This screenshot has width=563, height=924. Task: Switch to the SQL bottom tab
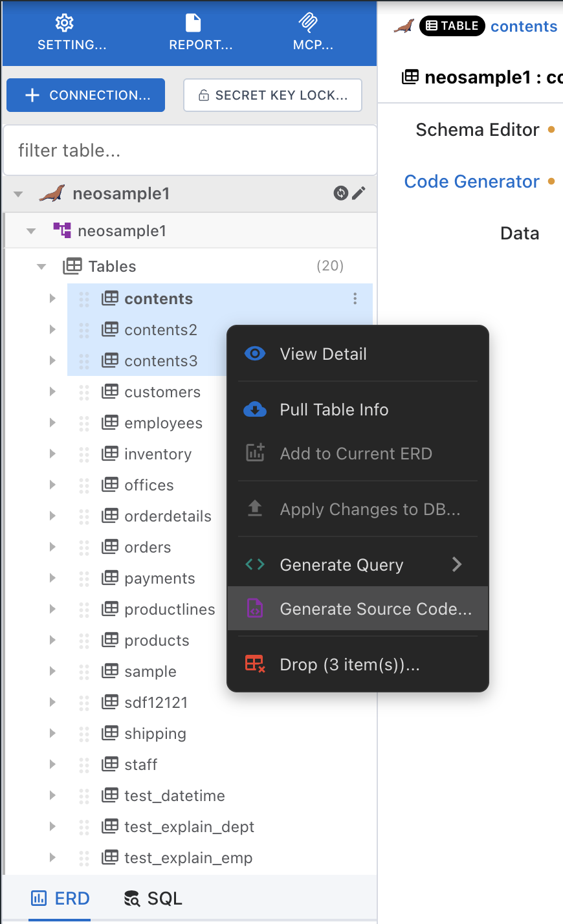[x=153, y=898]
